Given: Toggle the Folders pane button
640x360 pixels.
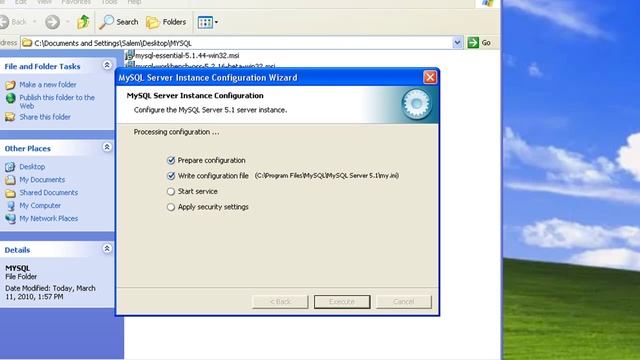Looking at the screenshot, I should [166, 22].
